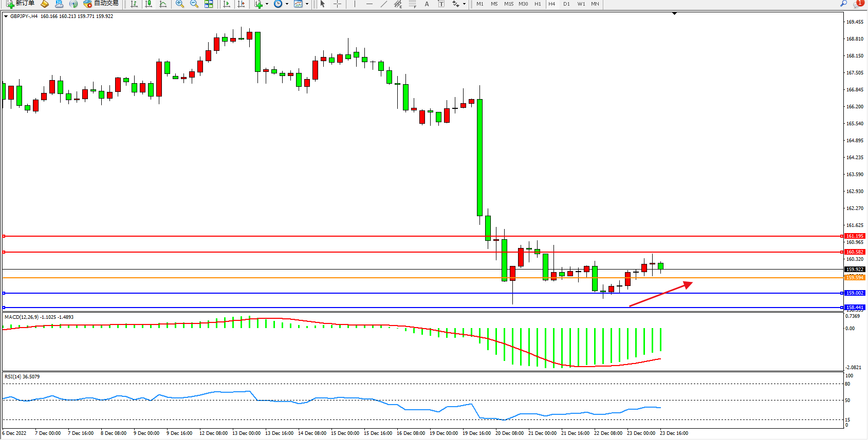The image size is (868, 440).
Task: Toggle chart auto scroll
Action: point(227,4)
